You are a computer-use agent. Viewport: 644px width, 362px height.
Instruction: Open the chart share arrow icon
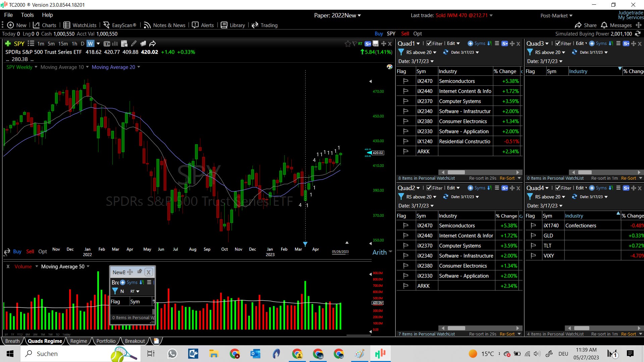click(x=153, y=44)
